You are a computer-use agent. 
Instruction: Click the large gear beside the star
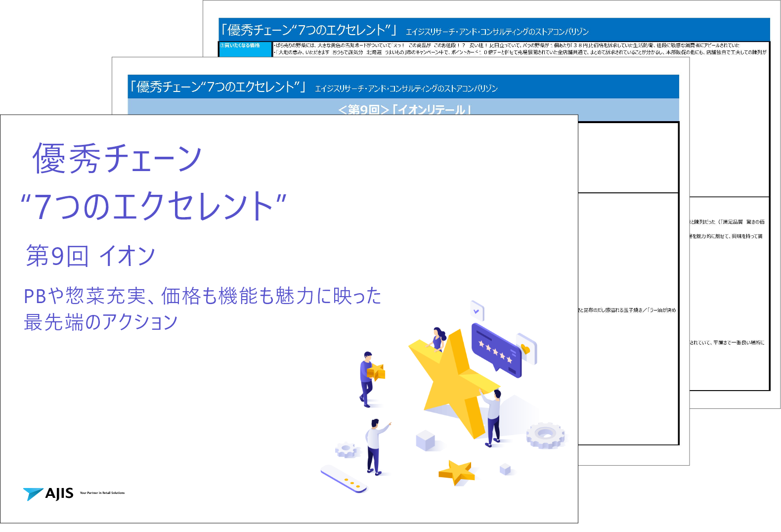(x=545, y=436)
